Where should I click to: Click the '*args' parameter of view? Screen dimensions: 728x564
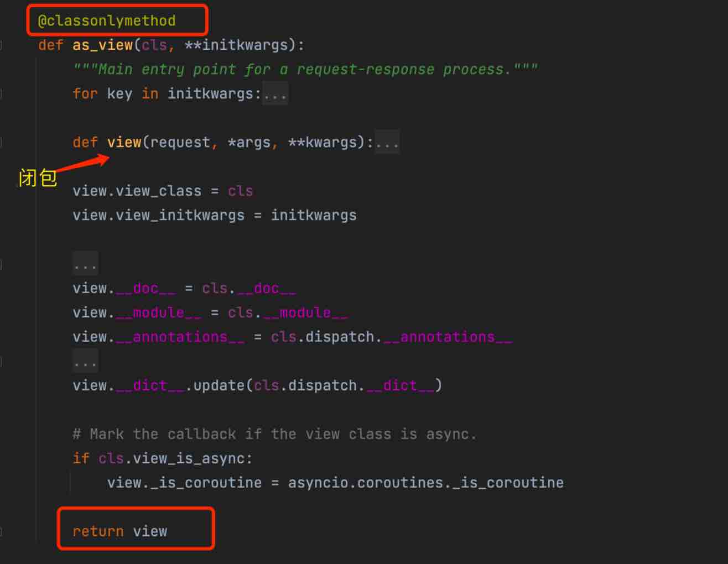tap(249, 143)
